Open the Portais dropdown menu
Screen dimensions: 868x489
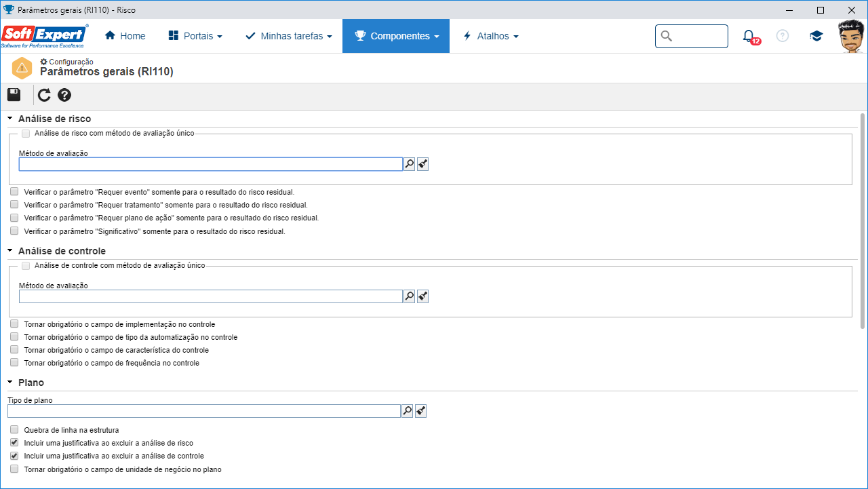[x=195, y=36]
